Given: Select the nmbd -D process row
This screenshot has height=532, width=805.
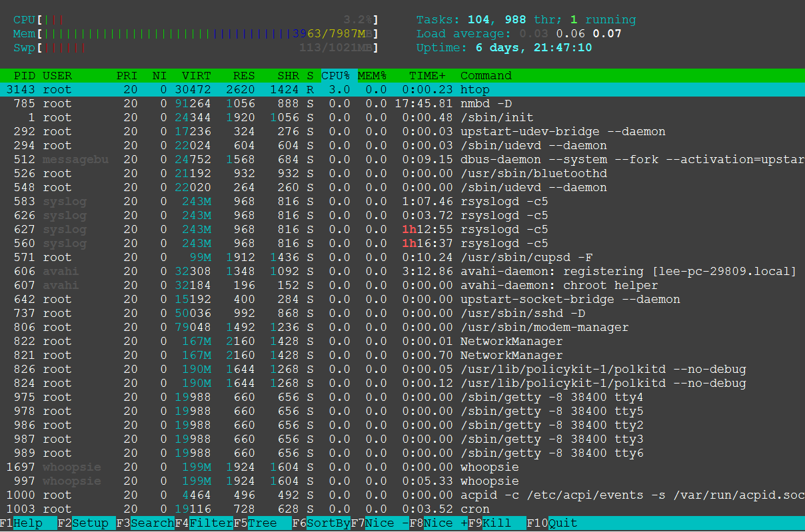Looking at the screenshot, I should (402, 104).
